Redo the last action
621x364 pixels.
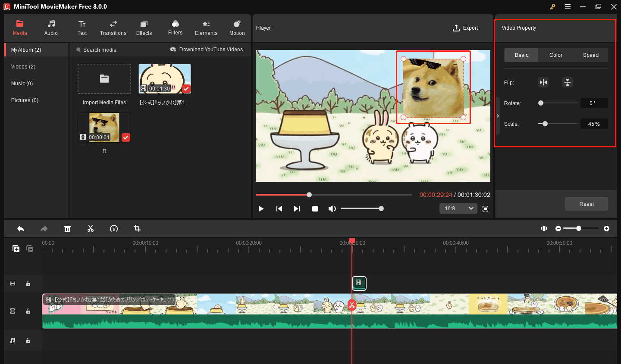[44, 229]
